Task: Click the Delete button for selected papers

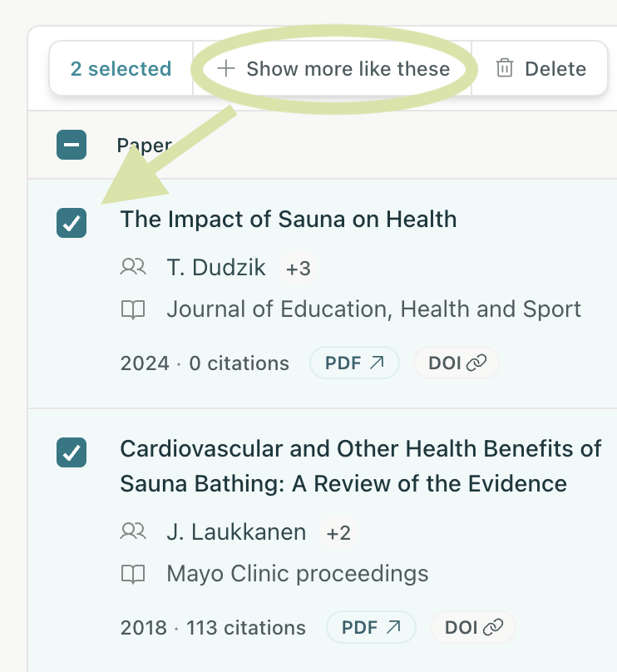Action: pos(540,68)
